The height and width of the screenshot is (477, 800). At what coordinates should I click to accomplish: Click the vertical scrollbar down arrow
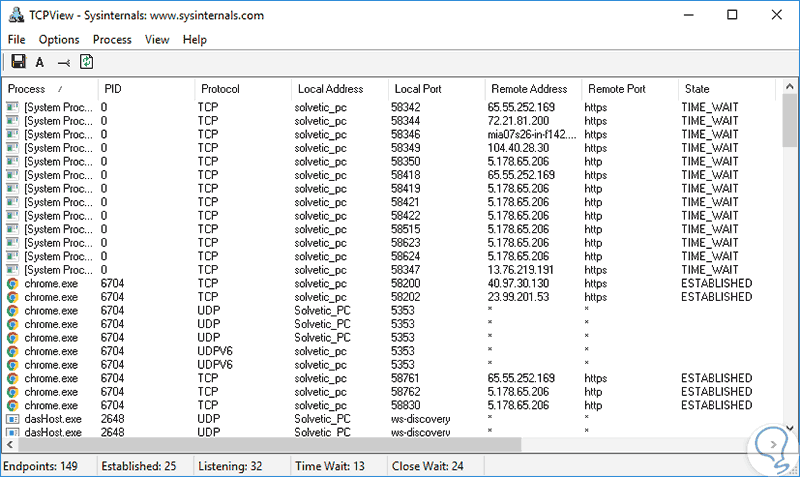click(x=790, y=429)
